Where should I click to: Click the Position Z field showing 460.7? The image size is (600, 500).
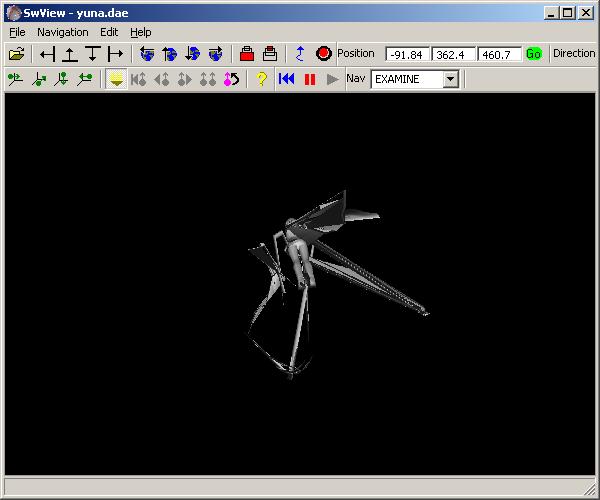coord(499,54)
